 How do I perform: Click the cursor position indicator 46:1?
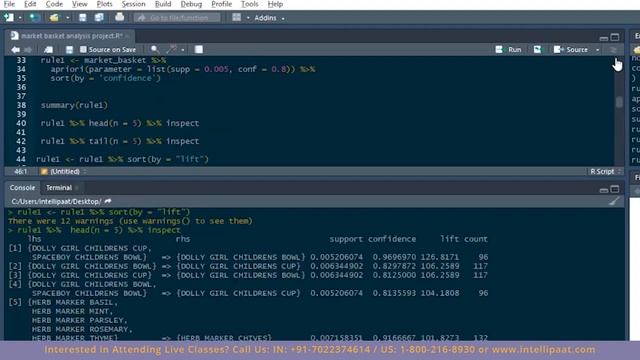20,171
